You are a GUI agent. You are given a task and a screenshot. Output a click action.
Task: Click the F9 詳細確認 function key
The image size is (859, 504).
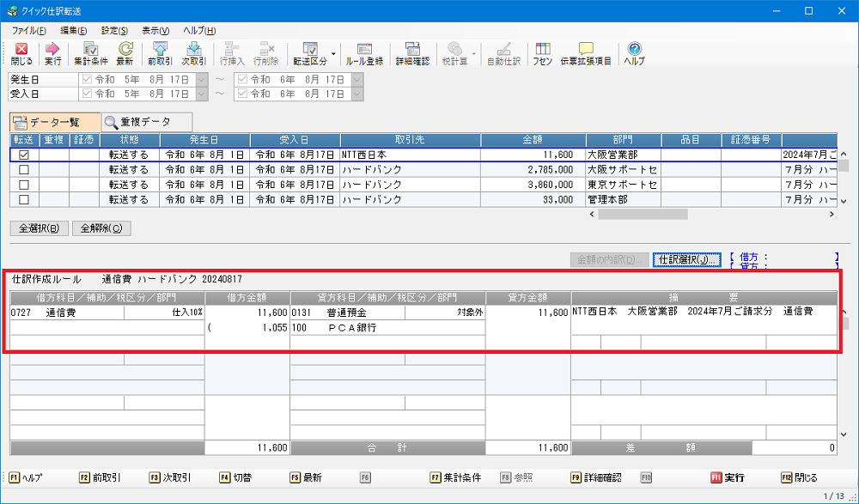[x=596, y=477]
